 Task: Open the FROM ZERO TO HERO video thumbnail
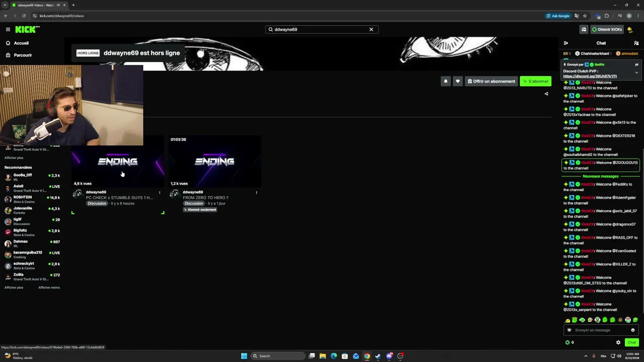215,161
